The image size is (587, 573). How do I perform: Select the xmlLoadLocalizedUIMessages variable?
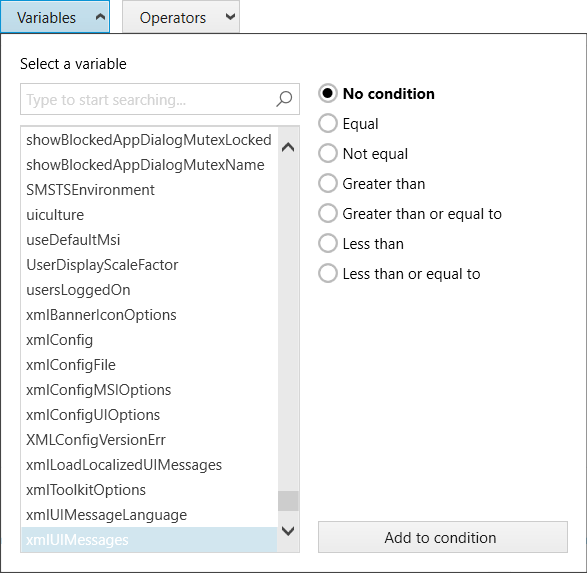[x=149, y=465]
